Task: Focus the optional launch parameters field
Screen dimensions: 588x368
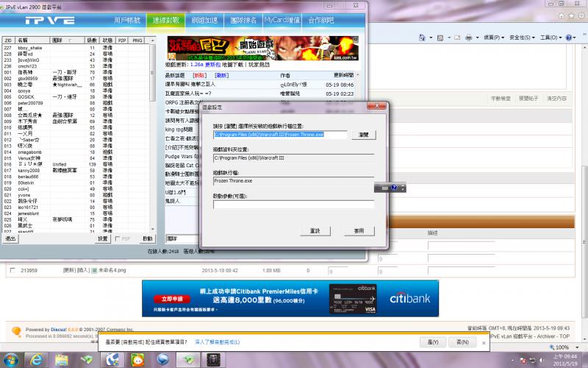Action: [293, 205]
